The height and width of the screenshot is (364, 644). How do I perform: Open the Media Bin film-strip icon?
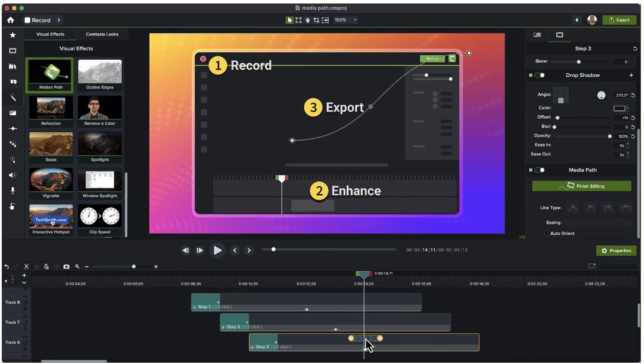click(x=13, y=51)
